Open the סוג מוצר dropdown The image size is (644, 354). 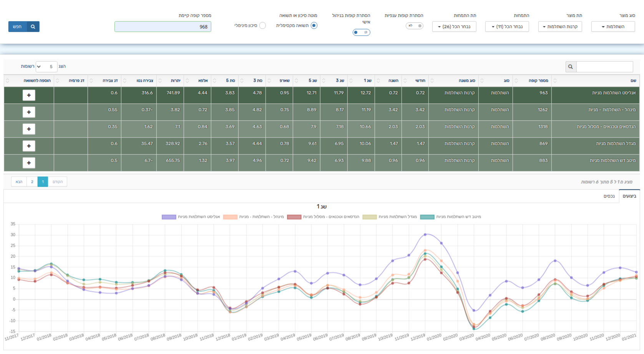coord(613,27)
